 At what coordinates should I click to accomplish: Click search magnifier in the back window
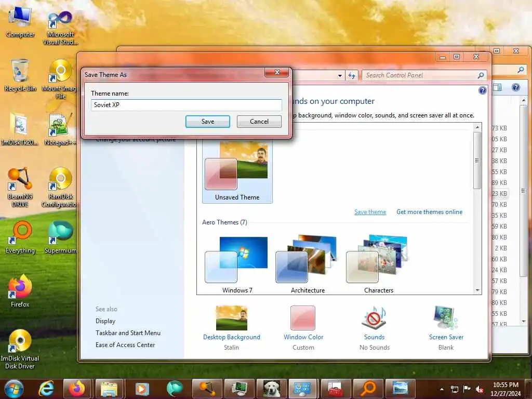click(521, 70)
